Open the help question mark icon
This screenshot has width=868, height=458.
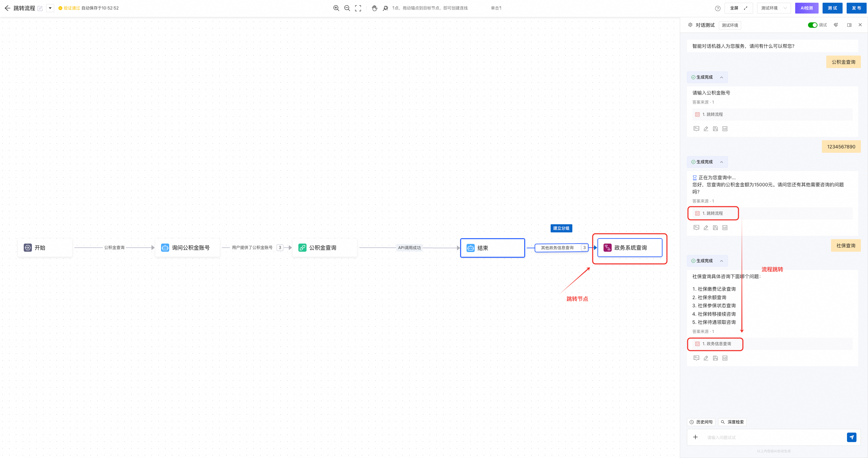click(717, 8)
